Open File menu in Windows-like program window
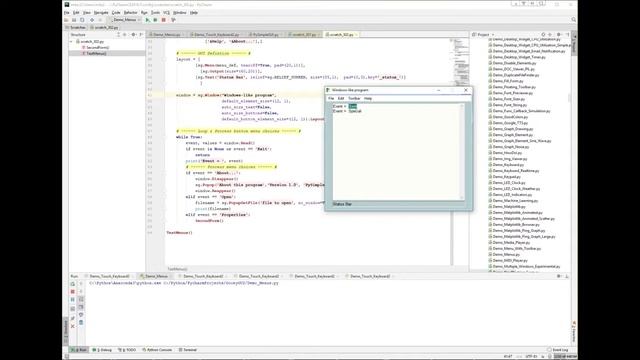This screenshot has height=360, width=640. (331, 98)
